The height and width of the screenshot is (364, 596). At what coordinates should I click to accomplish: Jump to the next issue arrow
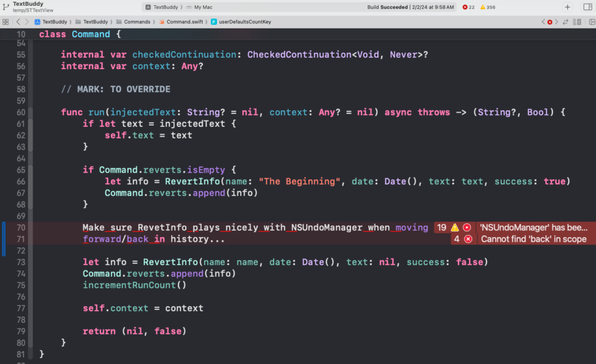coord(556,22)
